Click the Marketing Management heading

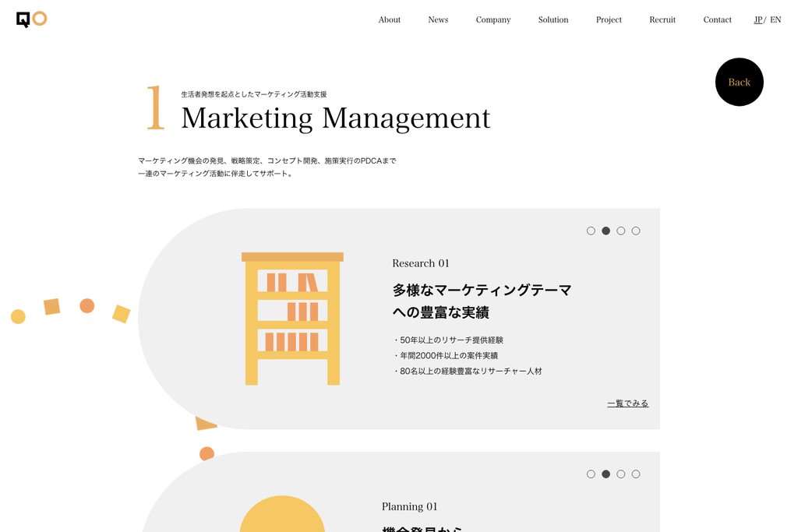[x=335, y=118]
